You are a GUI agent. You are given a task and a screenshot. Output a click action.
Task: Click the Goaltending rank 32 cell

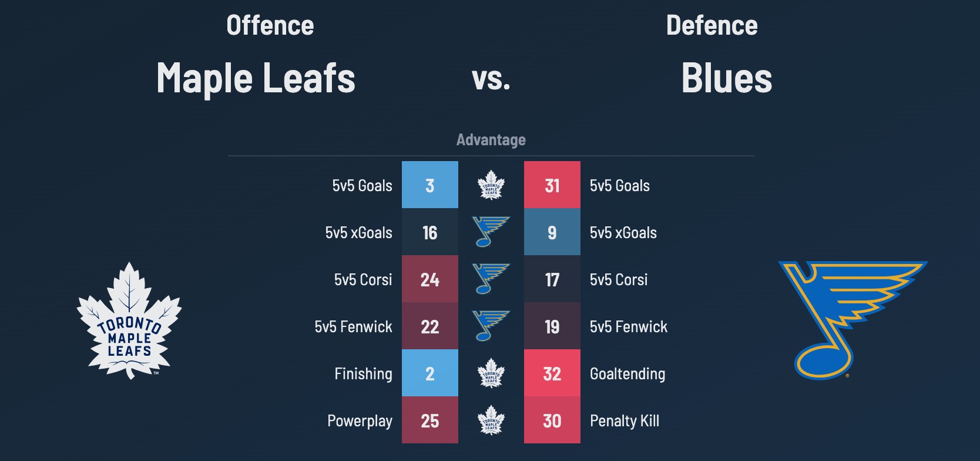click(x=552, y=373)
